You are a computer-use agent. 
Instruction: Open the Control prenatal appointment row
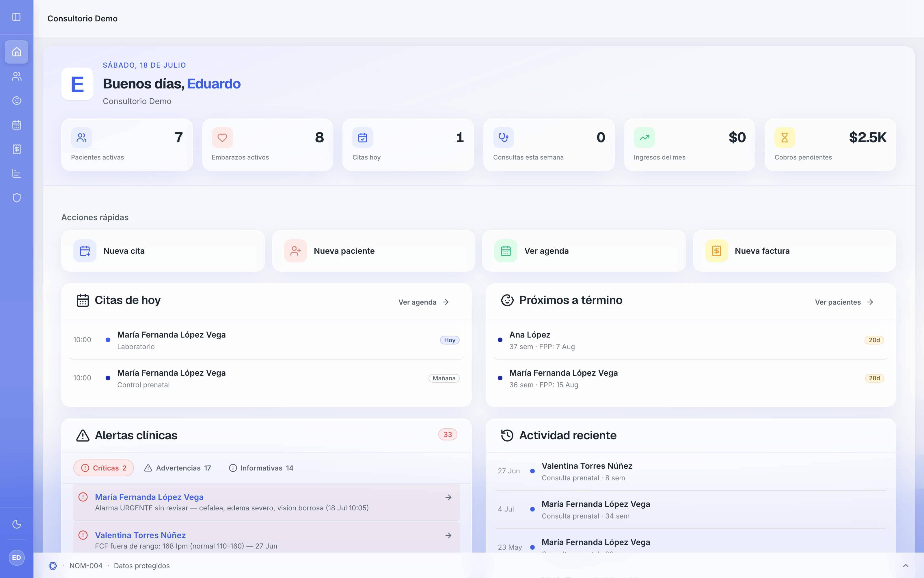click(266, 379)
